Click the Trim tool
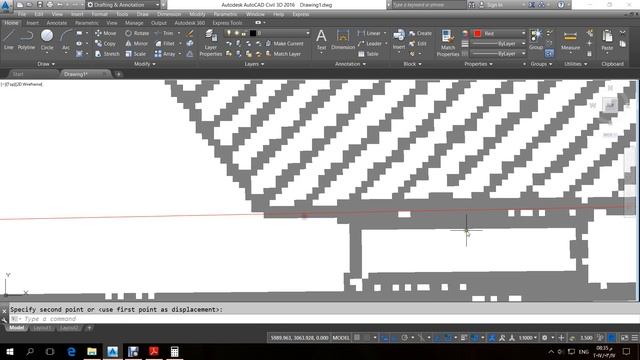 pyautogui.click(x=164, y=33)
